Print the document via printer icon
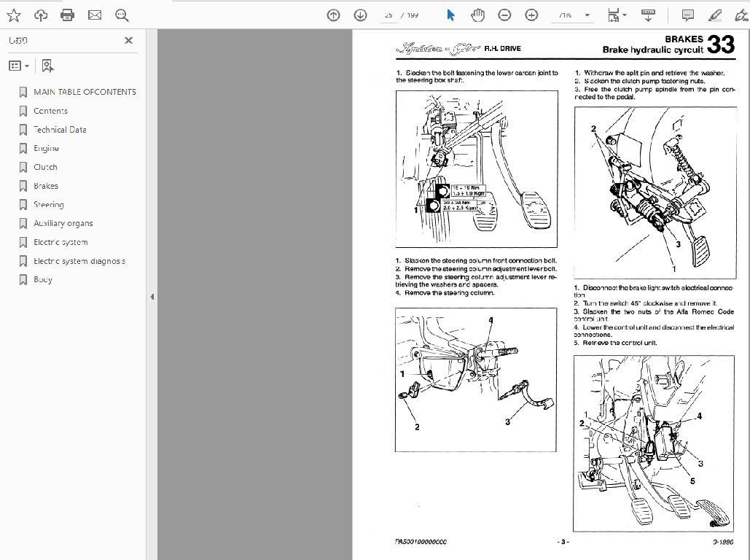The width and height of the screenshot is (750, 560). pyautogui.click(x=68, y=15)
